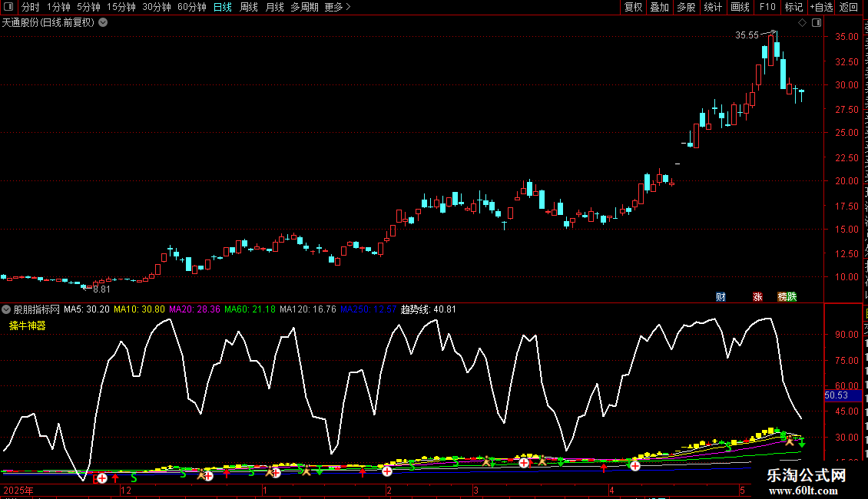This screenshot has height=499, width=868.
Task: Click the 天通股份(日线,前复权) chart title
Action: (48, 23)
